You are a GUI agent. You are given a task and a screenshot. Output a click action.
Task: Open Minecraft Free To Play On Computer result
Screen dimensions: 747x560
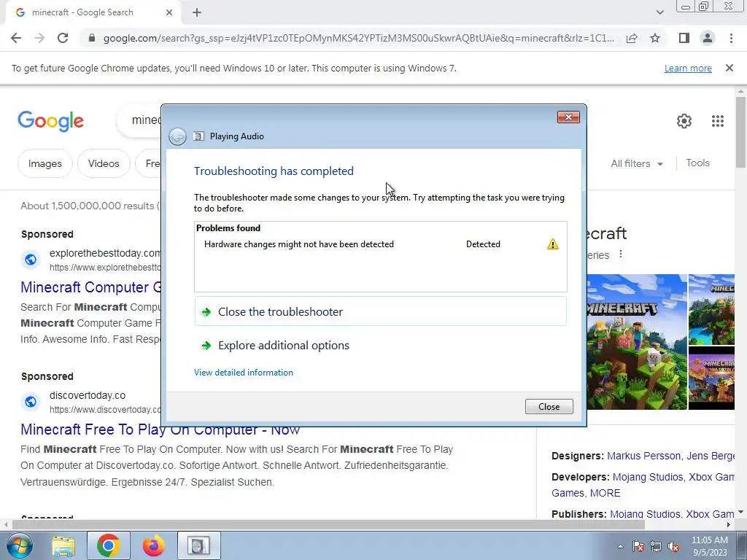(x=160, y=429)
